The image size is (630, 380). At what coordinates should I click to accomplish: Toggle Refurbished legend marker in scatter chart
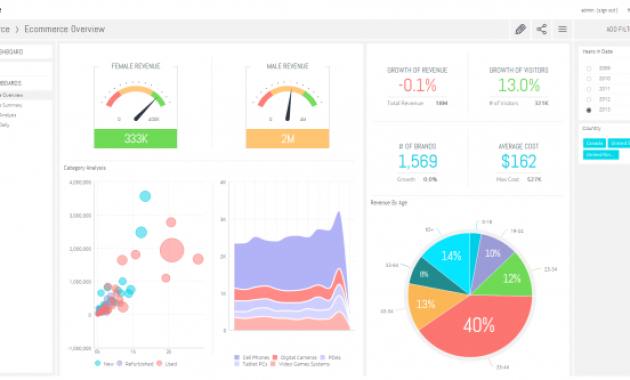pos(119,363)
